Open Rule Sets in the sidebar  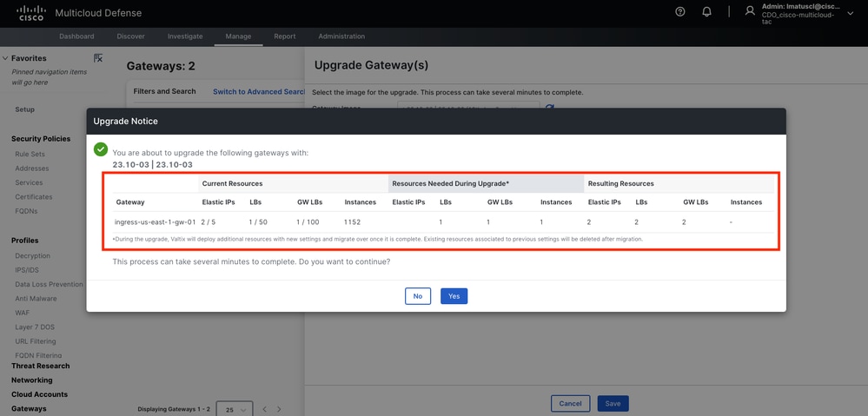(30, 155)
